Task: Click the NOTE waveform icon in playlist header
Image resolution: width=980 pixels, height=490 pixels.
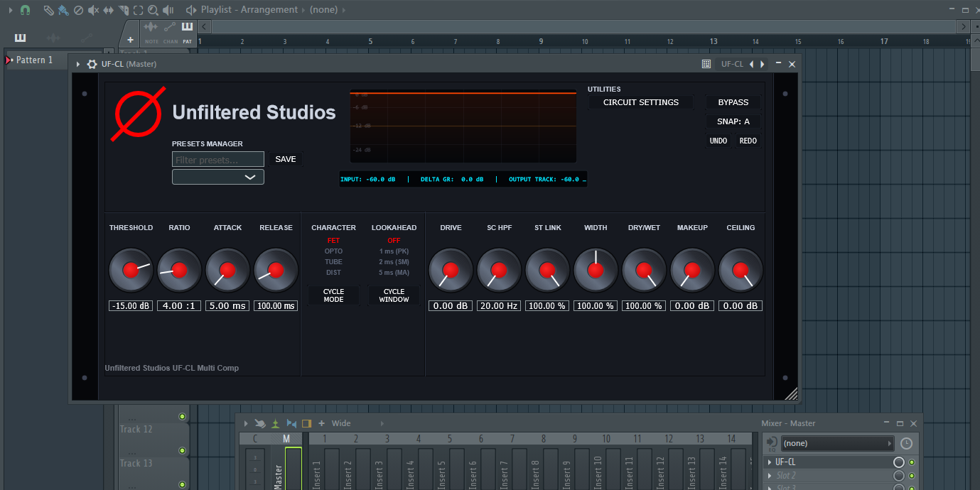Action: pos(151,27)
